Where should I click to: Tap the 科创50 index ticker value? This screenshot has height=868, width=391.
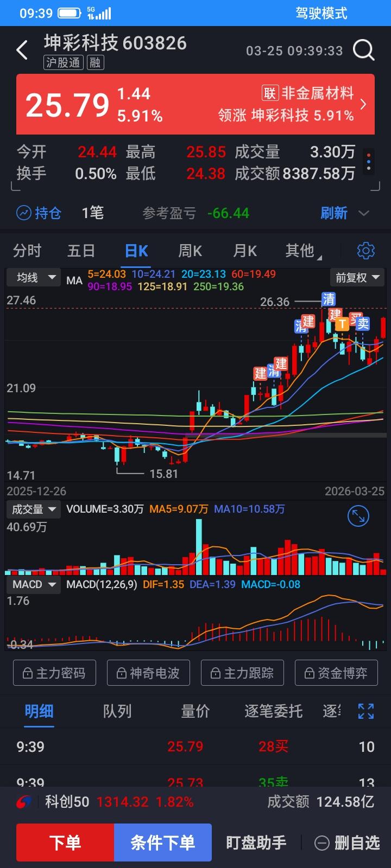[123, 802]
